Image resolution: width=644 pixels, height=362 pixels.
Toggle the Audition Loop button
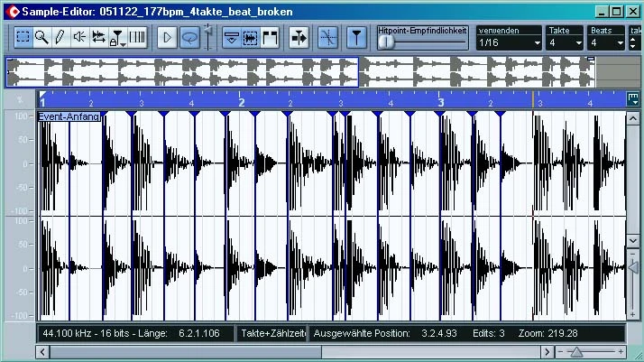click(189, 38)
